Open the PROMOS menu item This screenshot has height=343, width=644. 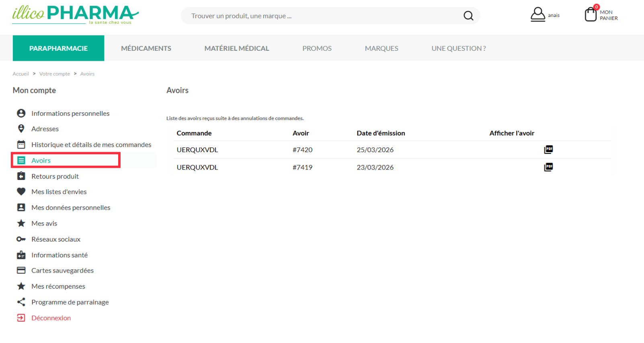tap(317, 48)
